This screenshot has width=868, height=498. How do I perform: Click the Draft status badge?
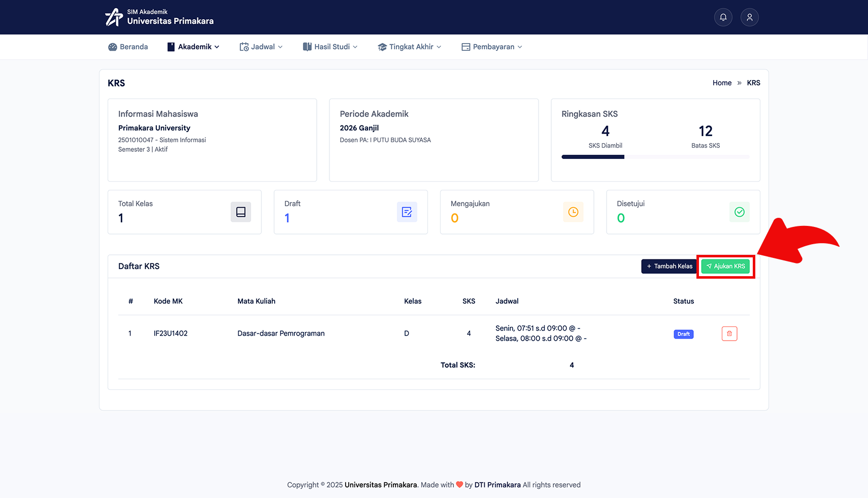point(683,334)
